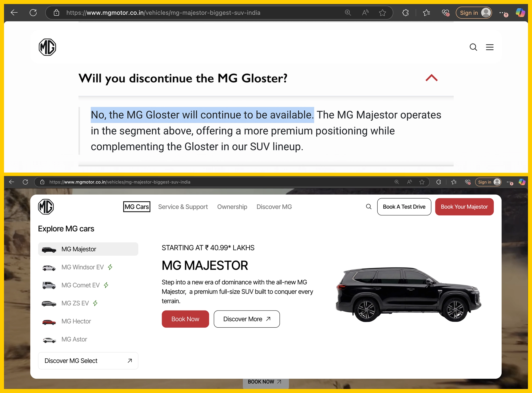Open Ownership nav menu
Viewport: 532px width, 393px height.
click(232, 207)
